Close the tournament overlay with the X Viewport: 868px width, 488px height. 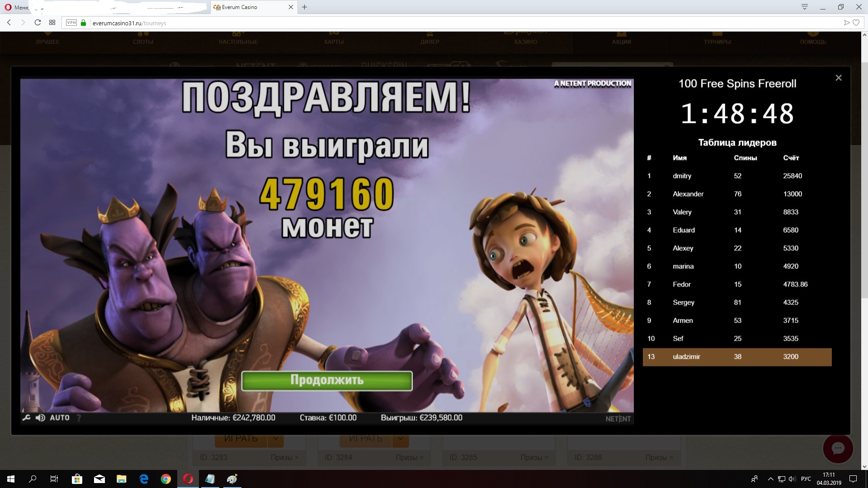click(x=839, y=78)
